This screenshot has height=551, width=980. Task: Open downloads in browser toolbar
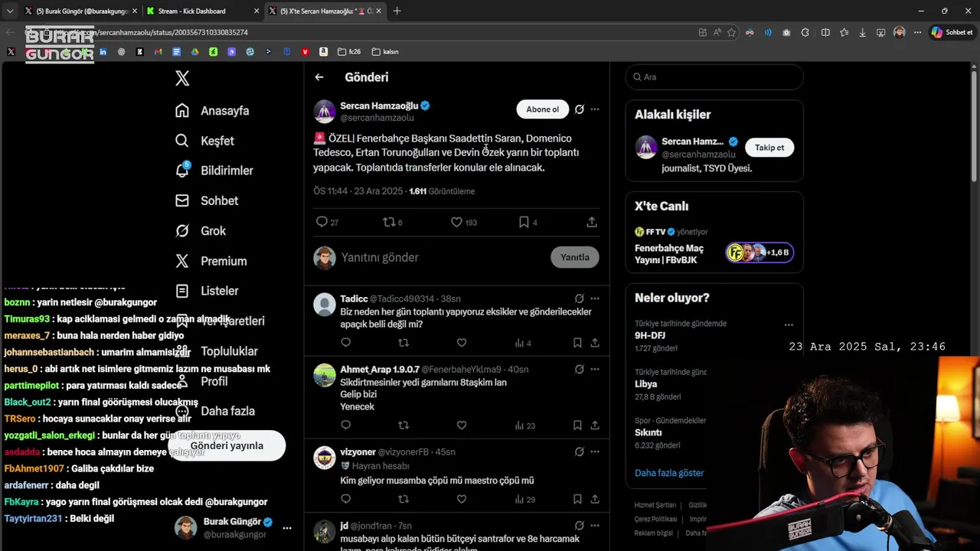pos(863,32)
